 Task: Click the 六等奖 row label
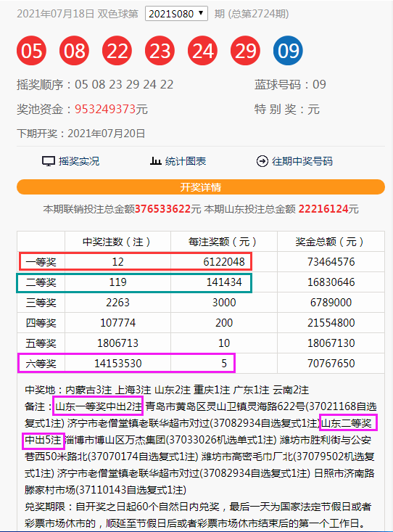click(41, 364)
